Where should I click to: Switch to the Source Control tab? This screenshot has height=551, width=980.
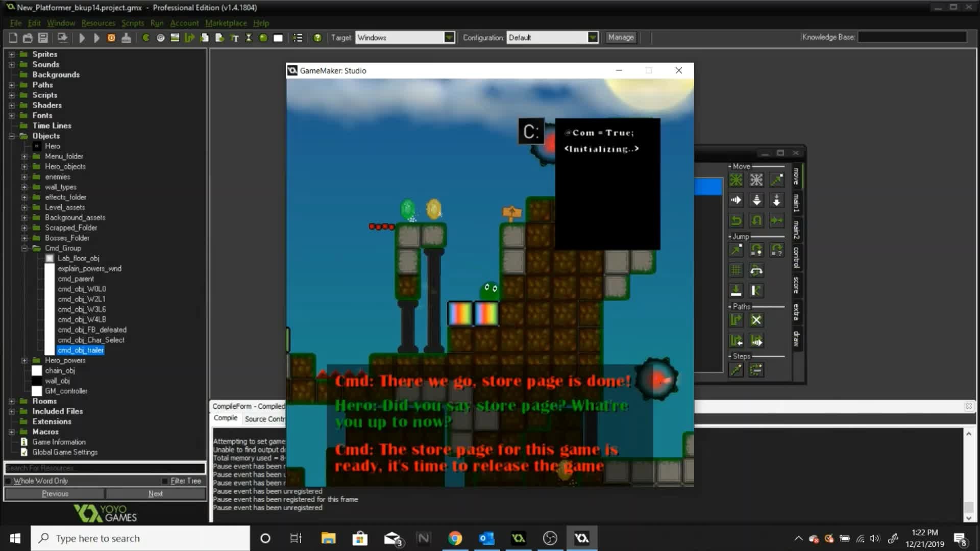264,419
